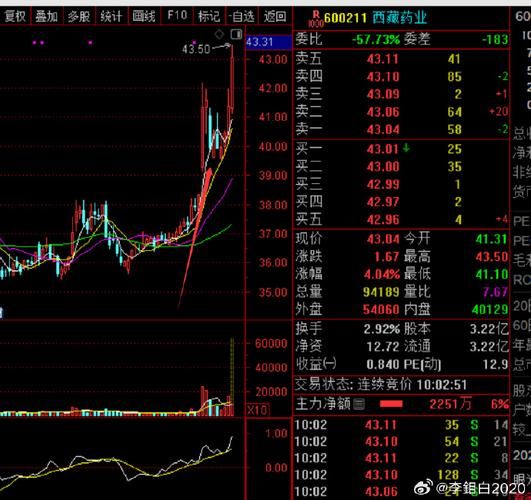Select the 多股 multi-stock view
The width and height of the screenshot is (531, 500).
pos(79,16)
